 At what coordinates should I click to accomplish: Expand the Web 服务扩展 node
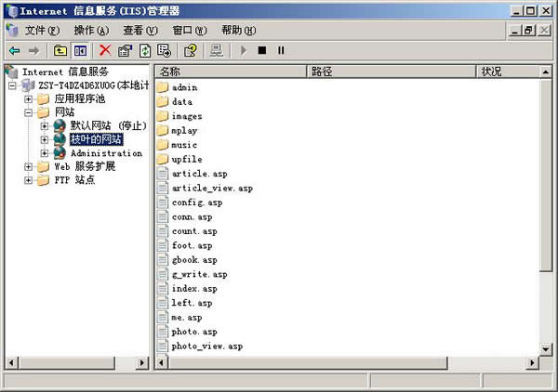click(29, 167)
